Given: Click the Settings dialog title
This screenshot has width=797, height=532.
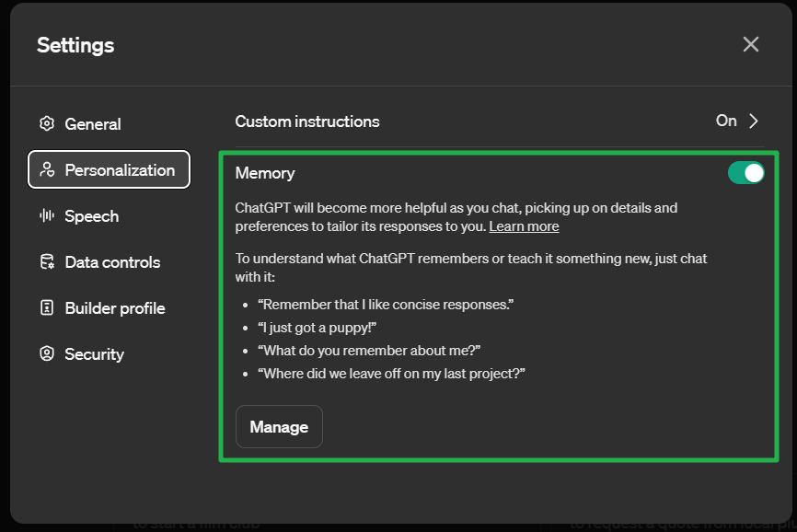Looking at the screenshot, I should pyautogui.click(x=75, y=45).
